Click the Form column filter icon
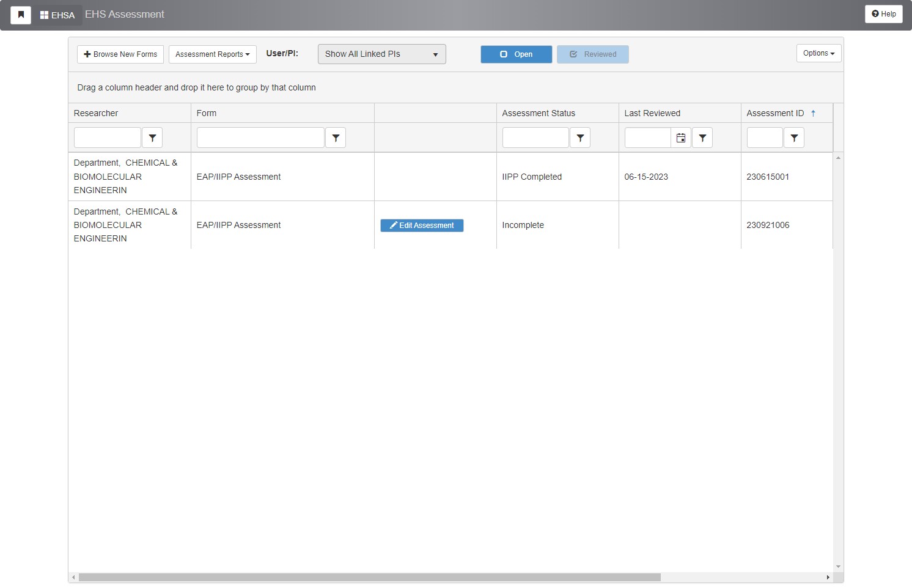912x588 pixels. (336, 138)
